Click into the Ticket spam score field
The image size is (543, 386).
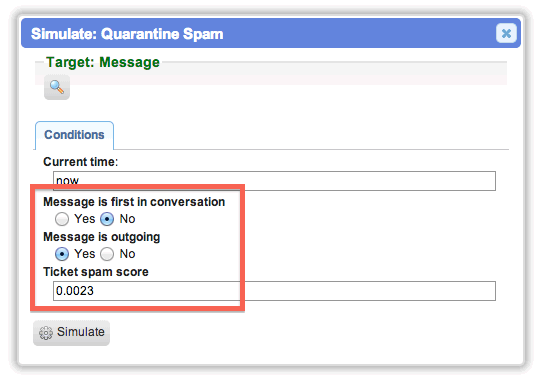(x=274, y=291)
